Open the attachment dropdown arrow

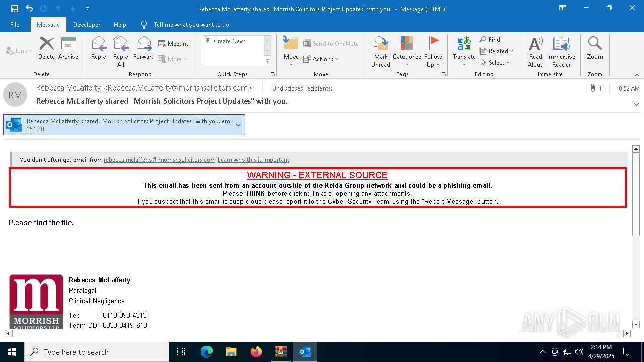point(238,125)
